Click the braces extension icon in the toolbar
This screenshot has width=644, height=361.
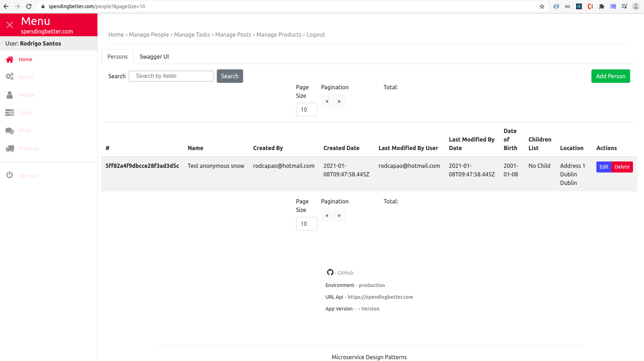[568, 6]
